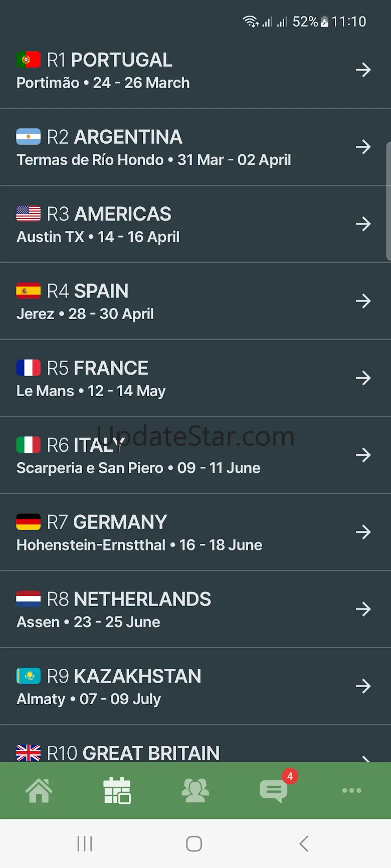Viewport: 391px width, 868px height.
Task: Tap the red message notification badge
Action: tap(290, 776)
